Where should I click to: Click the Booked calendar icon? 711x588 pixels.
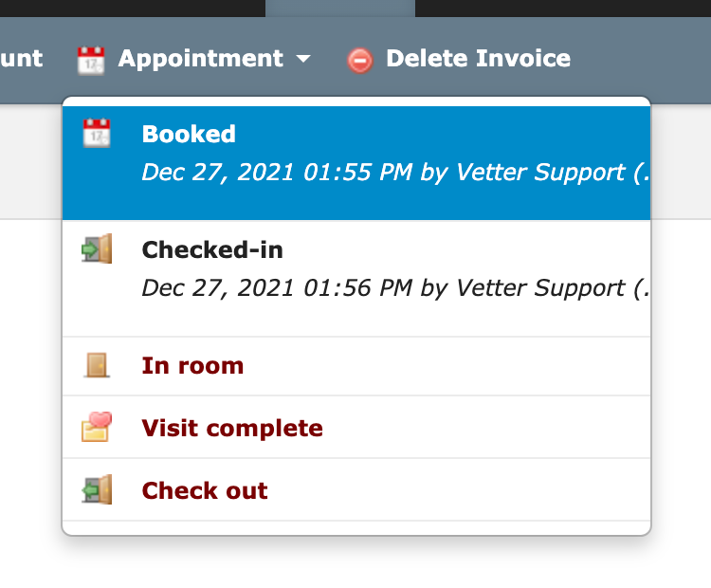coord(97,133)
